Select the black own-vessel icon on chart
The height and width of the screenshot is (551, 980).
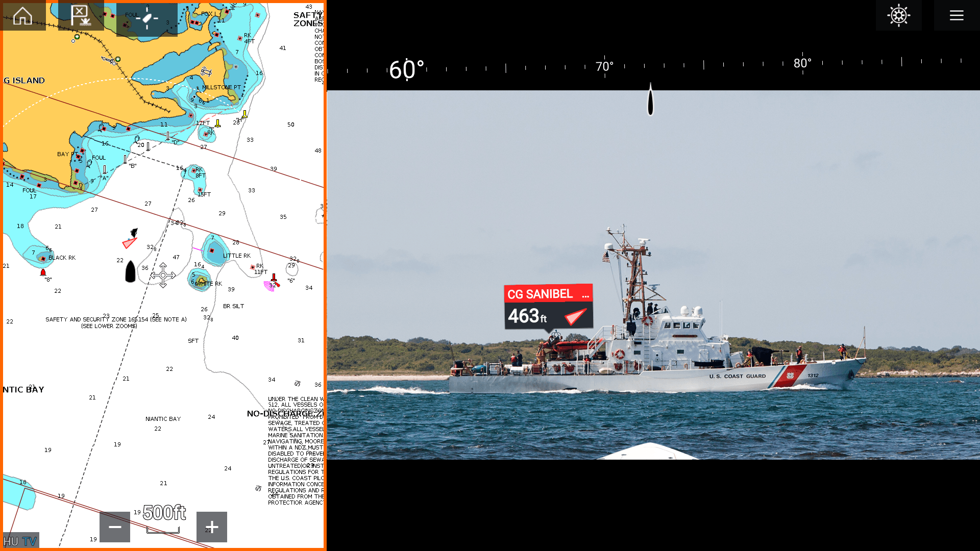coord(130,271)
